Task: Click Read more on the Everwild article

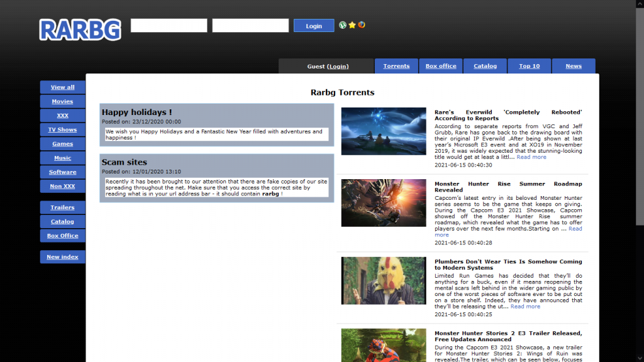Action: pyautogui.click(x=531, y=157)
